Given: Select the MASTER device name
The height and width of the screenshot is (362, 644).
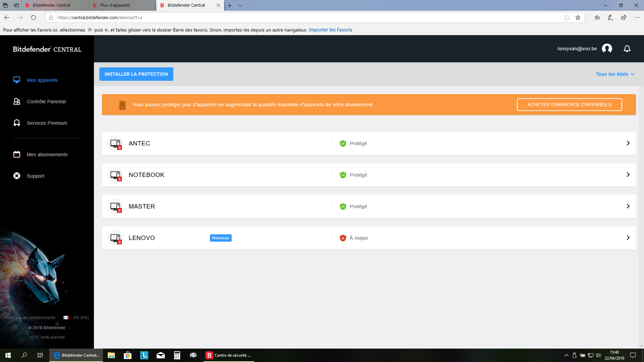Looking at the screenshot, I should pyautogui.click(x=142, y=206).
